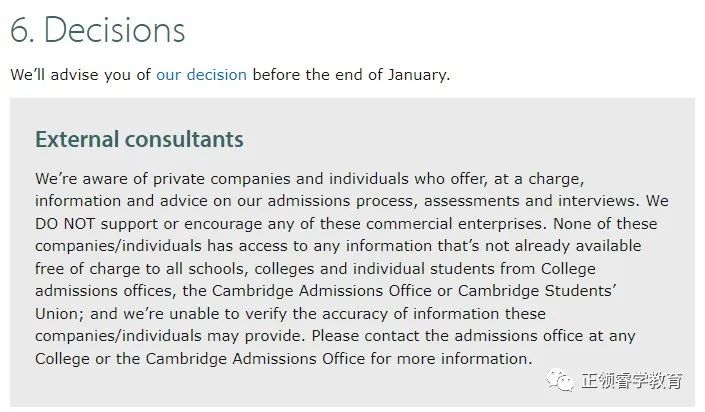Click the words "DO NOT" in the notice
This screenshot has height=412, width=705.
click(x=65, y=224)
